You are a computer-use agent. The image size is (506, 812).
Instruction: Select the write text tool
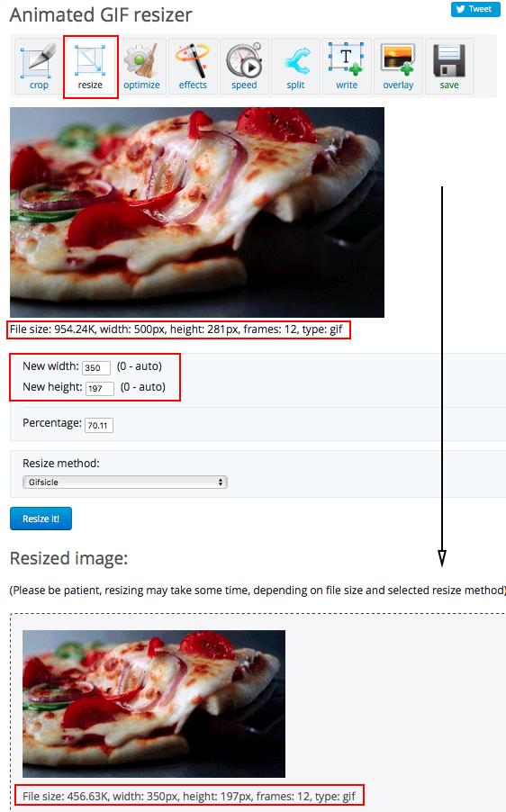tap(347, 67)
